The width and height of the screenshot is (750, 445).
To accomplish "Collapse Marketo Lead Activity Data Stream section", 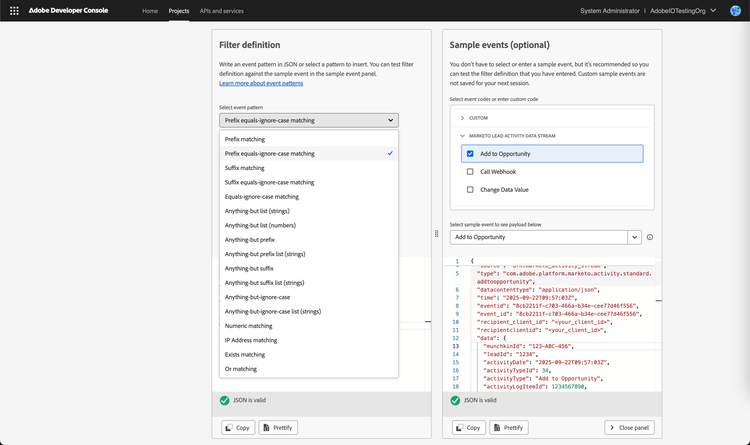I will click(x=462, y=135).
